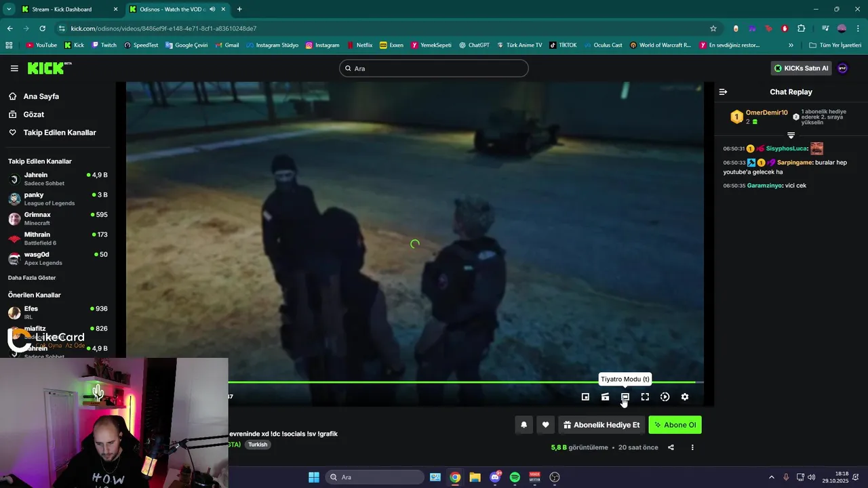The image size is (868, 488).
Task: Show more followed channels (Daha Fazla Göster)
Action: pyautogui.click(x=32, y=278)
